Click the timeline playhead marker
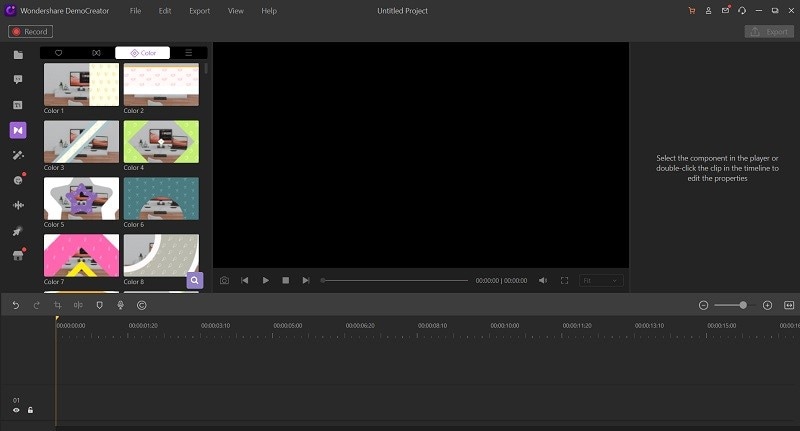Image resolution: width=800 pixels, height=431 pixels. tap(57, 318)
